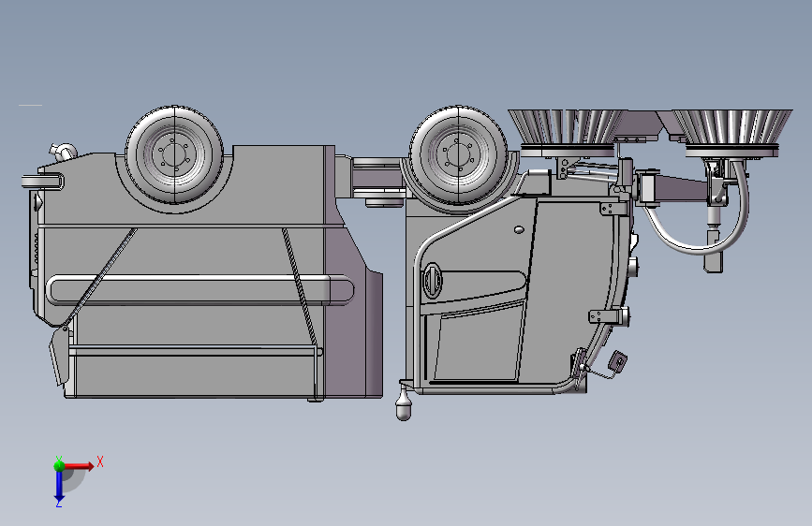Select the left wheel of the sweeper model
812x526 pixels.
174,154
